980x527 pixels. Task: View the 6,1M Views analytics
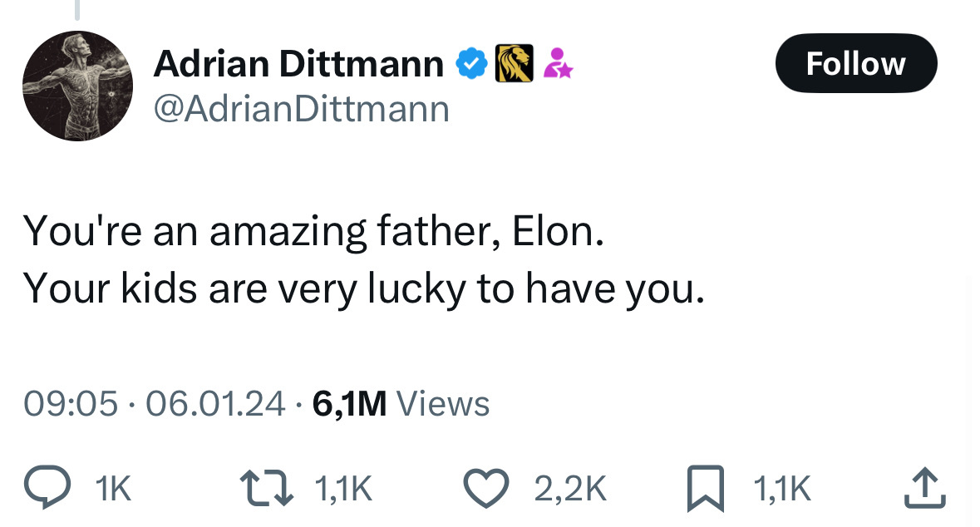click(401, 404)
